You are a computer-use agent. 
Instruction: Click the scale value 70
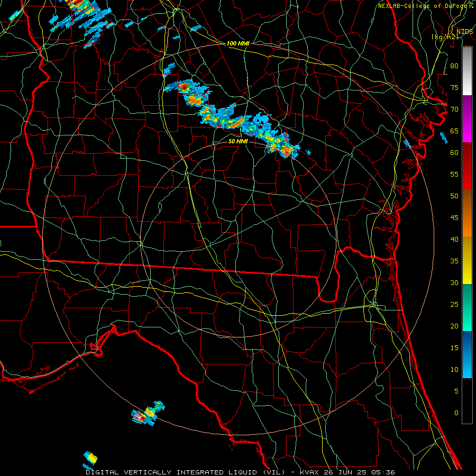[x=454, y=109]
